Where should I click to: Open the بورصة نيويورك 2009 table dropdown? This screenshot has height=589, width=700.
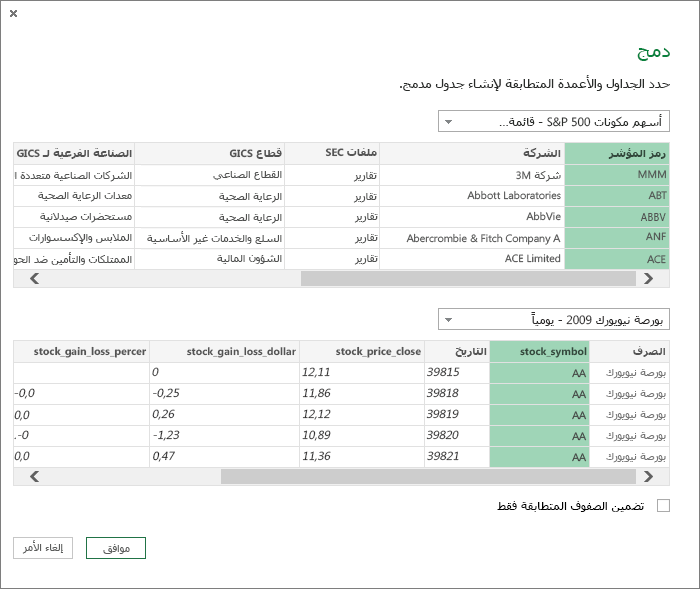554,319
